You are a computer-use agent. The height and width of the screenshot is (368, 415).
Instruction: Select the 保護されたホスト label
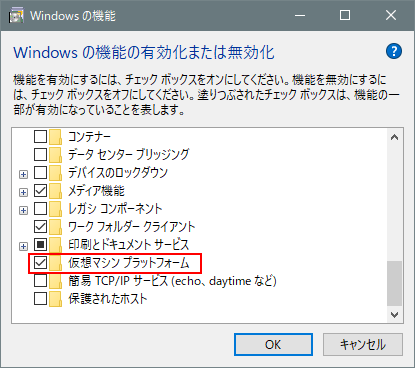(108, 299)
